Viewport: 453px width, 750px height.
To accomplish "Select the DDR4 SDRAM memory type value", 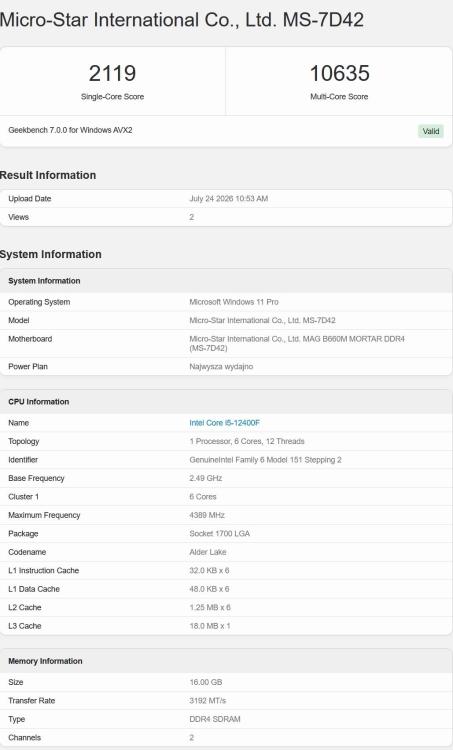I will (215, 719).
